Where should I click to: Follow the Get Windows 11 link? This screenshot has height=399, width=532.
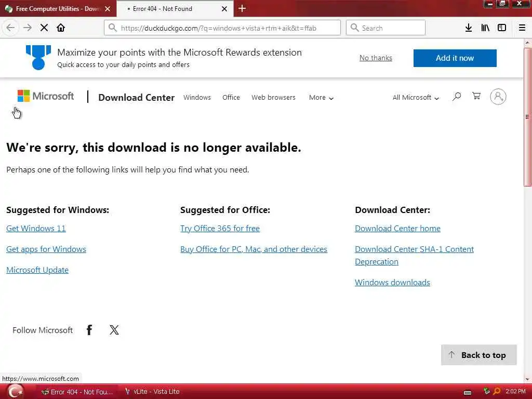[x=36, y=229]
